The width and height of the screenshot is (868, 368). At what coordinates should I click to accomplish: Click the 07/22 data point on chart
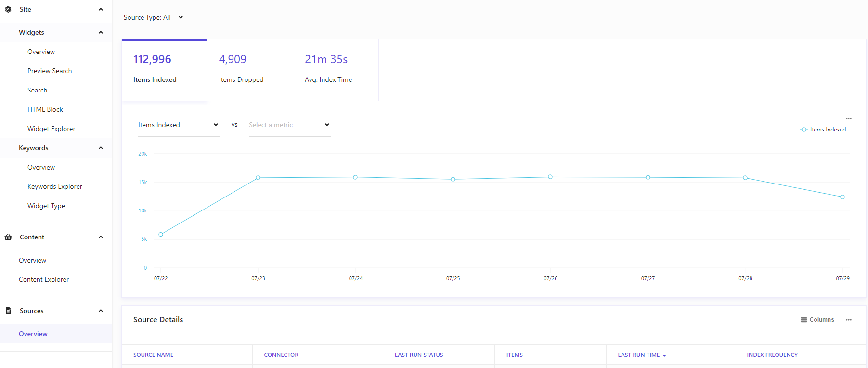[x=161, y=235]
